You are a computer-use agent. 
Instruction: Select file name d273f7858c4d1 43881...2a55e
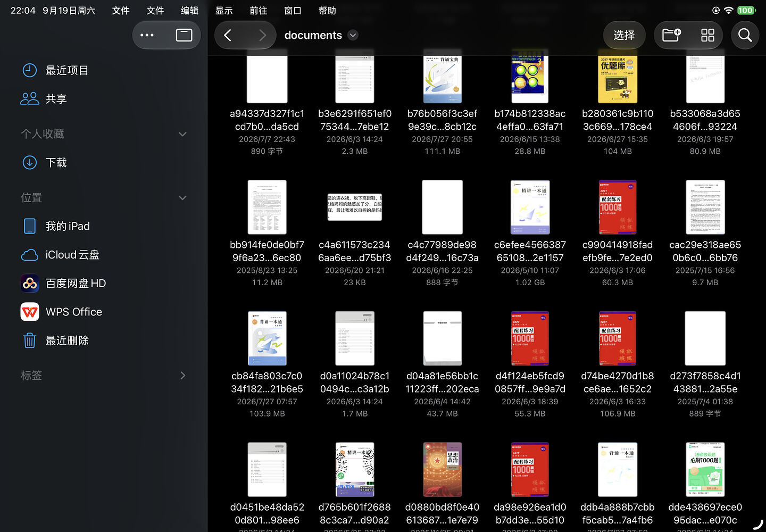coord(705,383)
